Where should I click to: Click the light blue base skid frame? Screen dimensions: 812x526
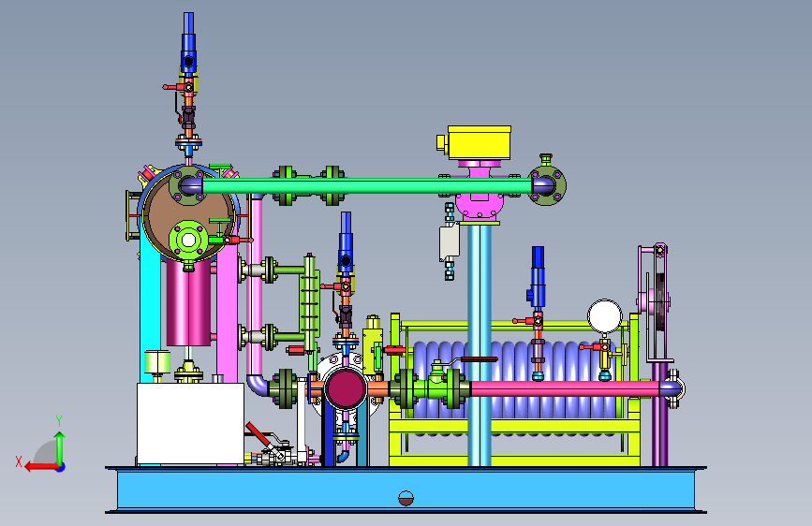click(406, 489)
